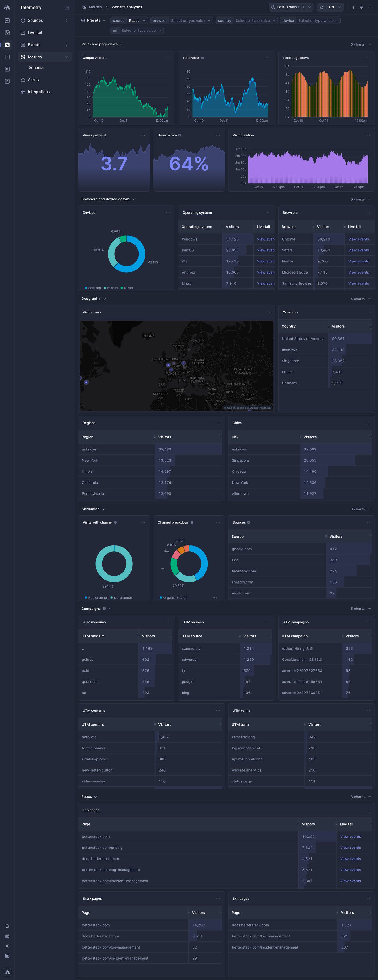The width and height of the screenshot is (378, 980).
Task: Click the +5 more legend indicator
Action: [x=216, y=598]
